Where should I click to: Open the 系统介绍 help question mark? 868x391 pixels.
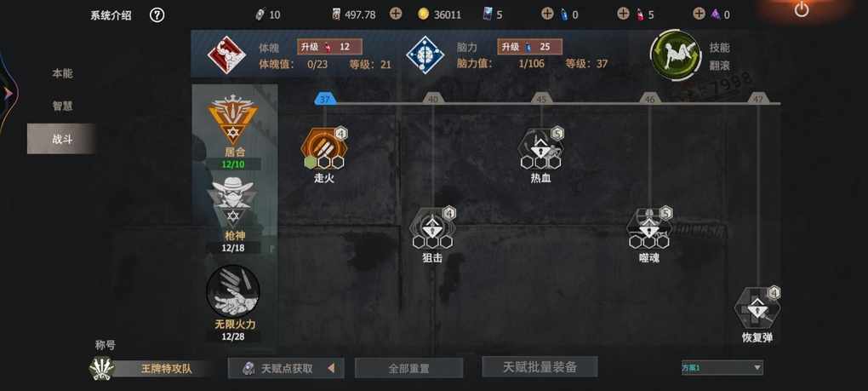pyautogui.click(x=157, y=15)
